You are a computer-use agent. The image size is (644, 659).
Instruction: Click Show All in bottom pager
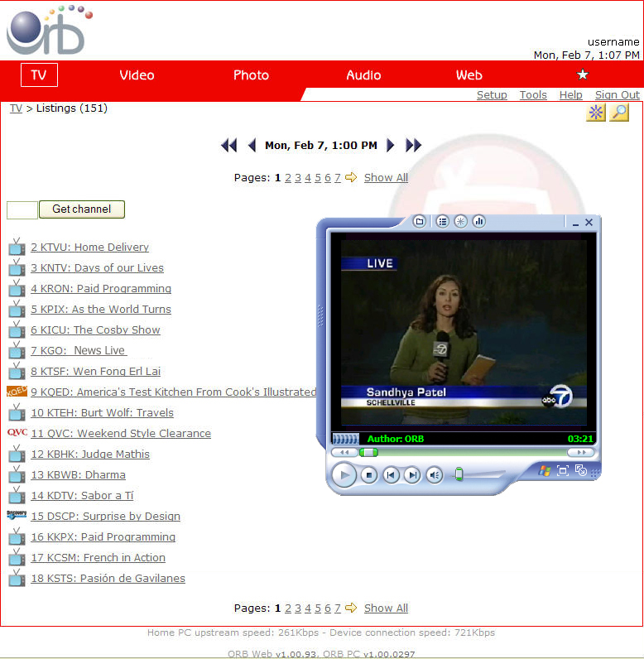pos(386,608)
